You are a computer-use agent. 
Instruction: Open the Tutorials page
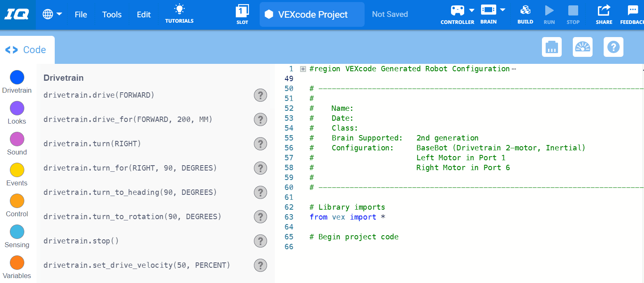[179, 14]
